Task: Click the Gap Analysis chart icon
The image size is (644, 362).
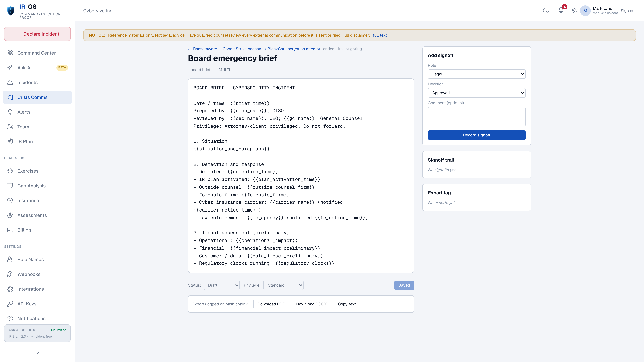Action: (10, 186)
